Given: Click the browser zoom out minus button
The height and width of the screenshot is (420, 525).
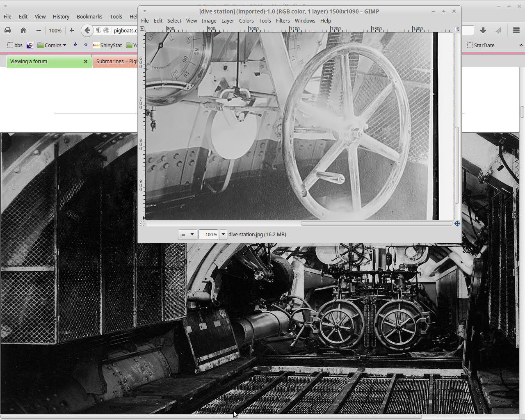Looking at the screenshot, I should pos(39,30).
